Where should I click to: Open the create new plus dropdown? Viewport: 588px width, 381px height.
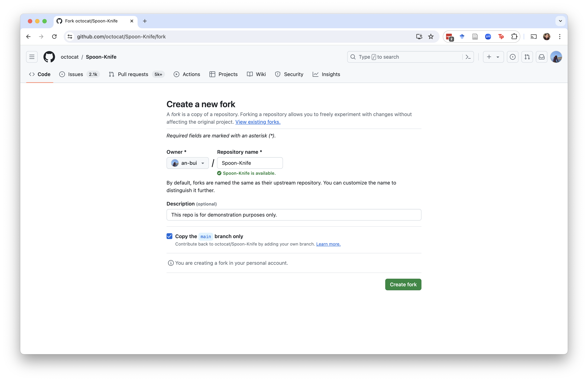493,57
